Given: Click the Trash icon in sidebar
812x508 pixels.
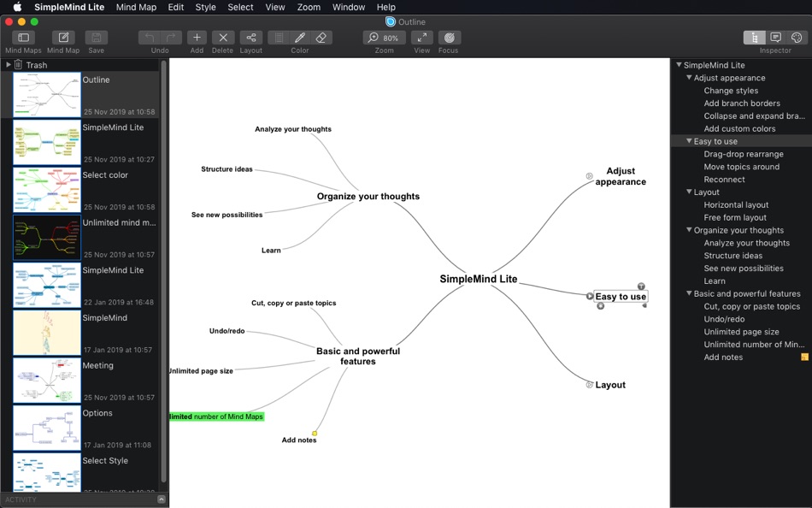Looking at the screenshot, I should (18, 65).
